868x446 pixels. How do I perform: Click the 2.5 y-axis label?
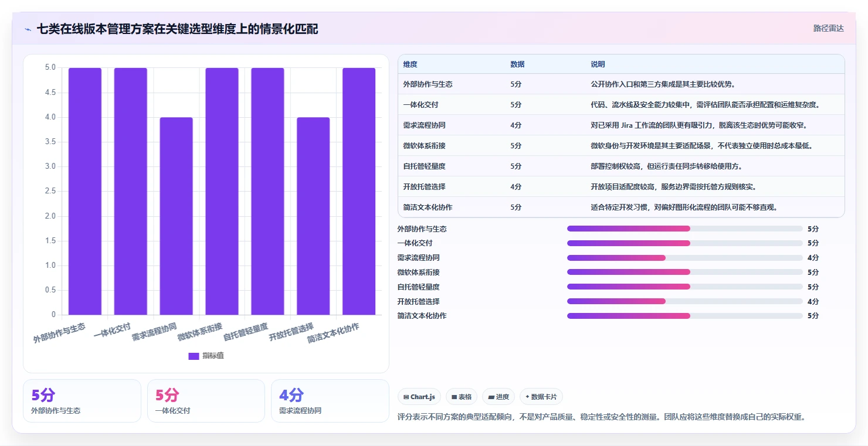tap(50, 191)
